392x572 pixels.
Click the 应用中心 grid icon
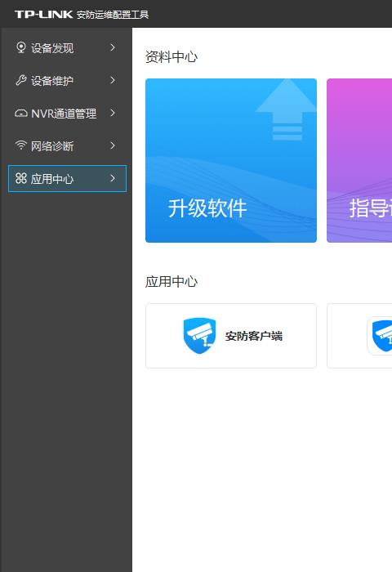coord(21,178)
